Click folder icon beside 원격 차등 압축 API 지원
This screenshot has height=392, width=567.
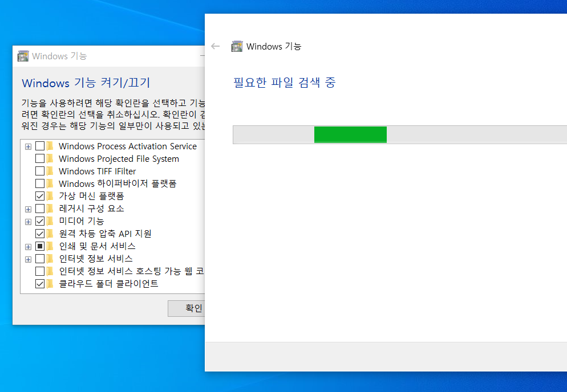point(50,234)
